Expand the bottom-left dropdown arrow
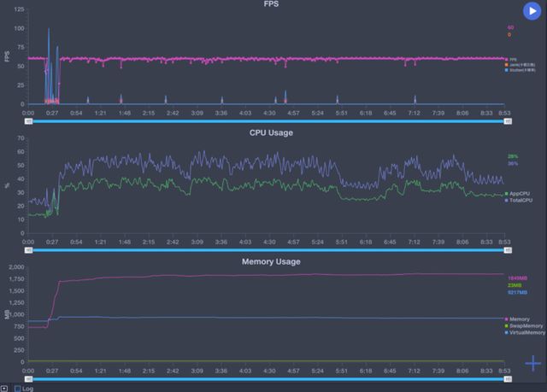 coord(4,388)
